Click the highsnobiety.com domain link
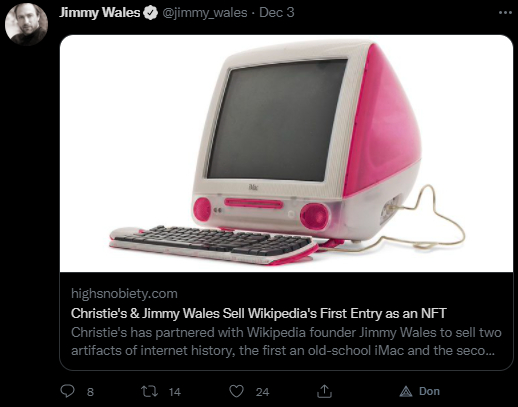 124,294
